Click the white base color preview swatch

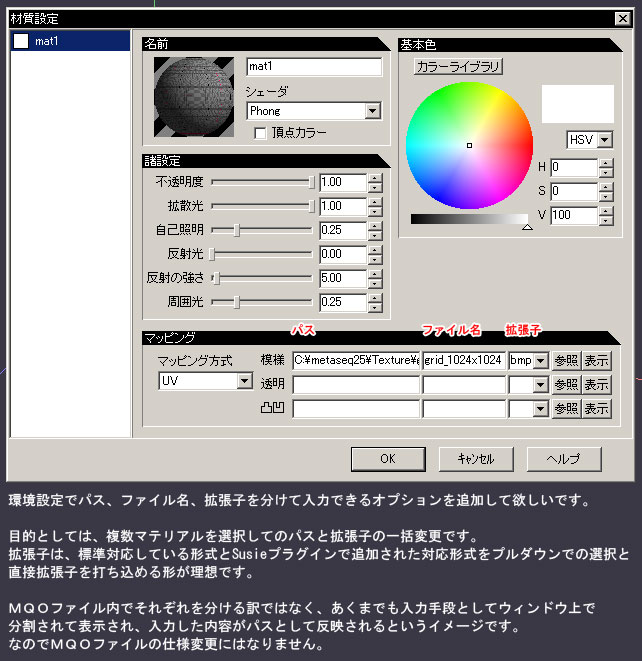coord(578,104)
